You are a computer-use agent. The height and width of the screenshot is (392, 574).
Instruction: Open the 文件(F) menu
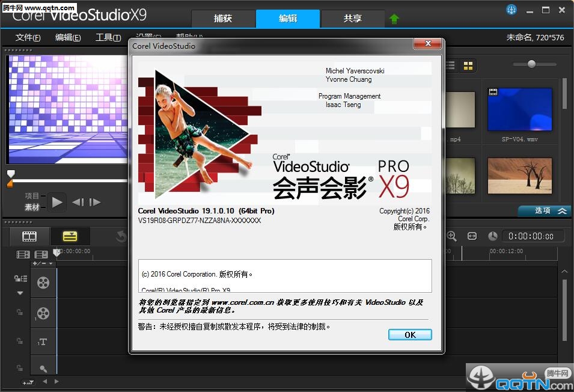(28, 37)
